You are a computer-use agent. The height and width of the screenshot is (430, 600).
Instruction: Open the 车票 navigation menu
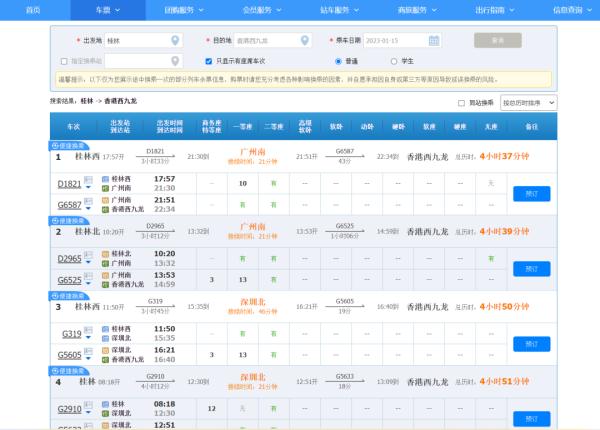coord(108,10)
